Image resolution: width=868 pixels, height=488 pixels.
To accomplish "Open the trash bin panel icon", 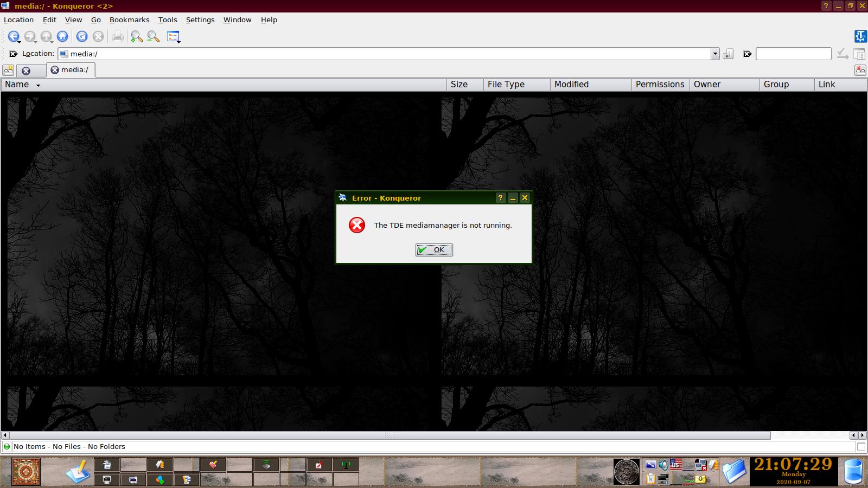I will pos(853,471).
